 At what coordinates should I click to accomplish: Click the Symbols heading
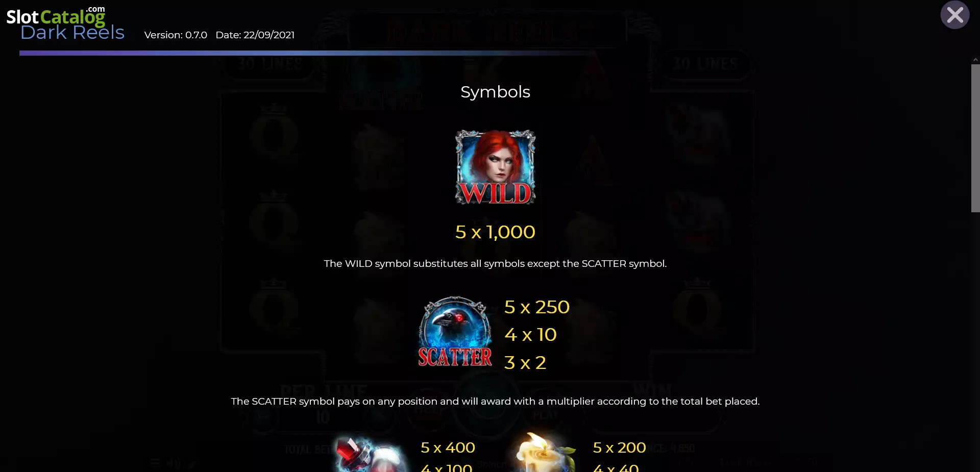point(495,92)
